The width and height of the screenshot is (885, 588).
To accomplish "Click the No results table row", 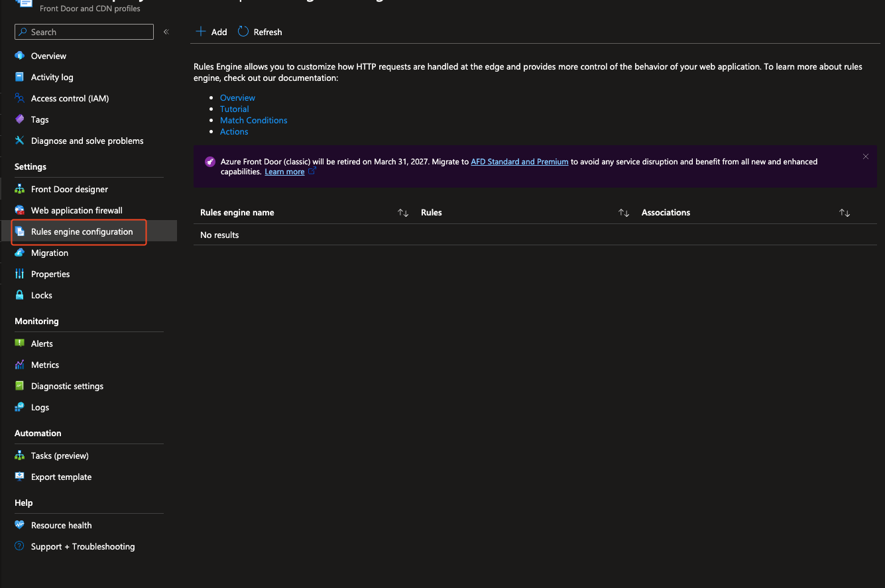I will tap(535, 235).
